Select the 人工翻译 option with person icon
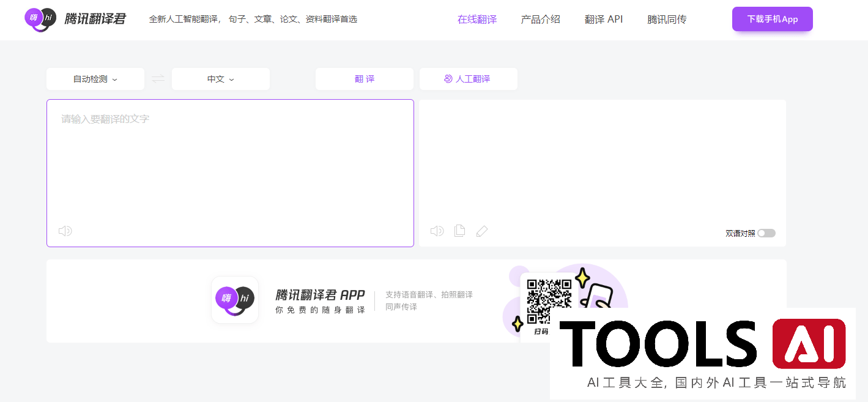This screenshot has height=402, width=868. click(468, 78)
